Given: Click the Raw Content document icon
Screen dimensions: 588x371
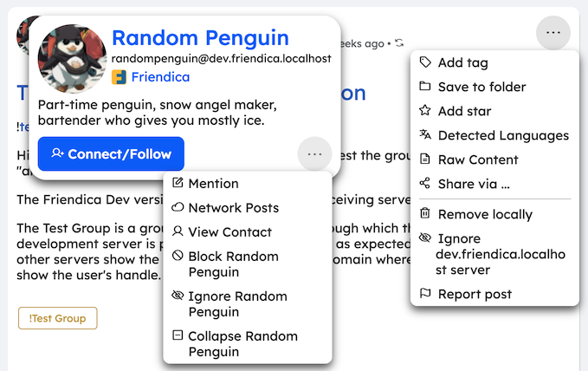Looking at the screenshot, I should click(424, 159).
